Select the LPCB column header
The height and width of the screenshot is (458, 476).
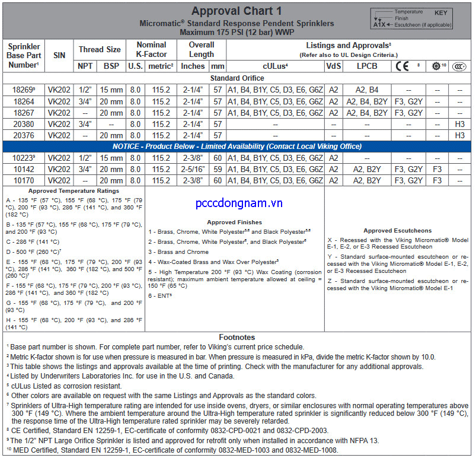(x=367, y=66)
